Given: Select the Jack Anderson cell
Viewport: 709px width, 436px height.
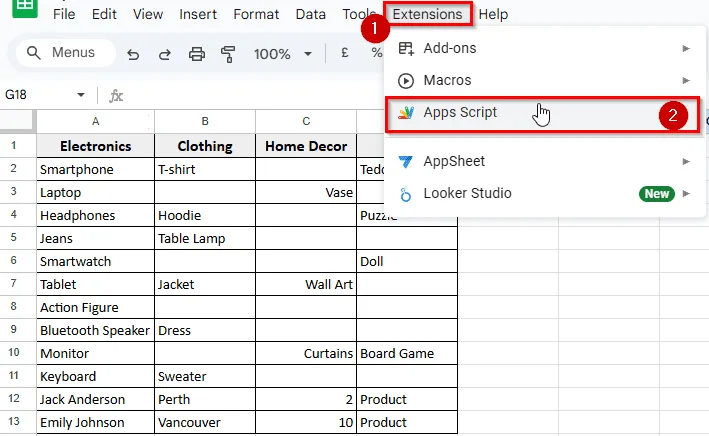Looking at the screenshot, I should coord(95,399).
